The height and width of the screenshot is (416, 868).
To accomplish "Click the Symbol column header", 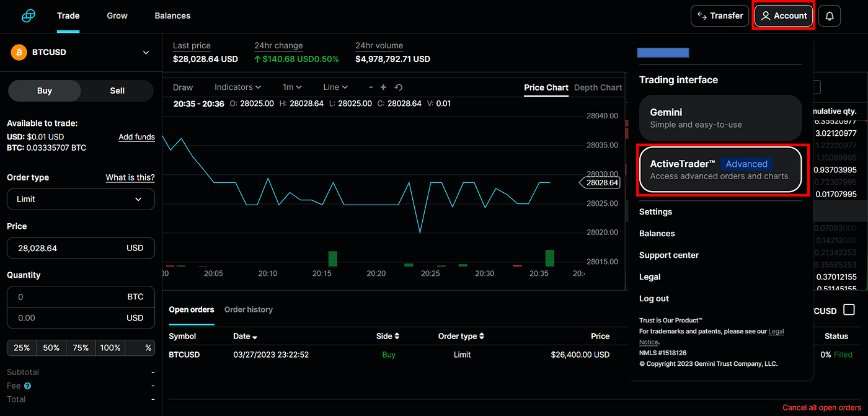I will 182,336.
